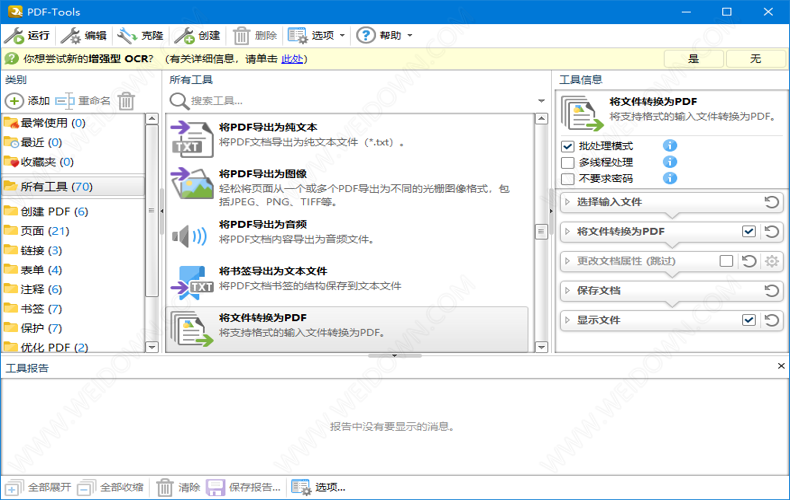The width and height of the screenshot is (790, 500).
Task: Expand the 更改文档属性 (跳过) step
Action: pos(567,261)
